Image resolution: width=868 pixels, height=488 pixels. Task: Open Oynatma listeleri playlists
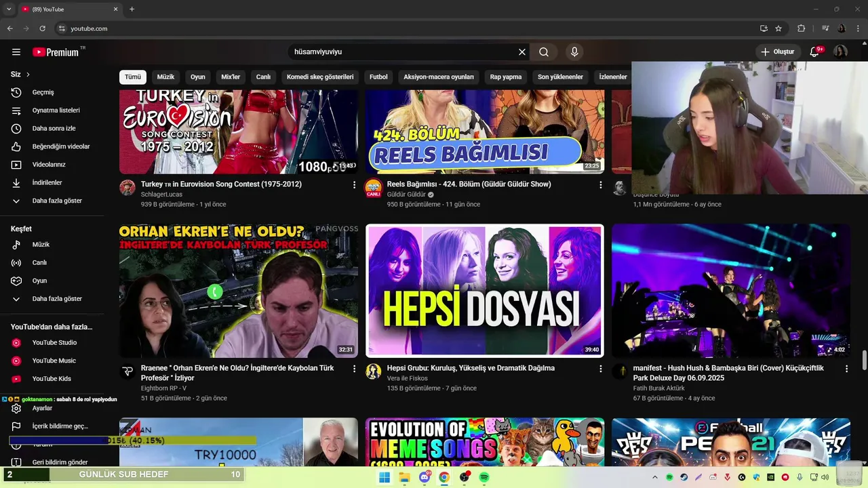click(54, 110)
